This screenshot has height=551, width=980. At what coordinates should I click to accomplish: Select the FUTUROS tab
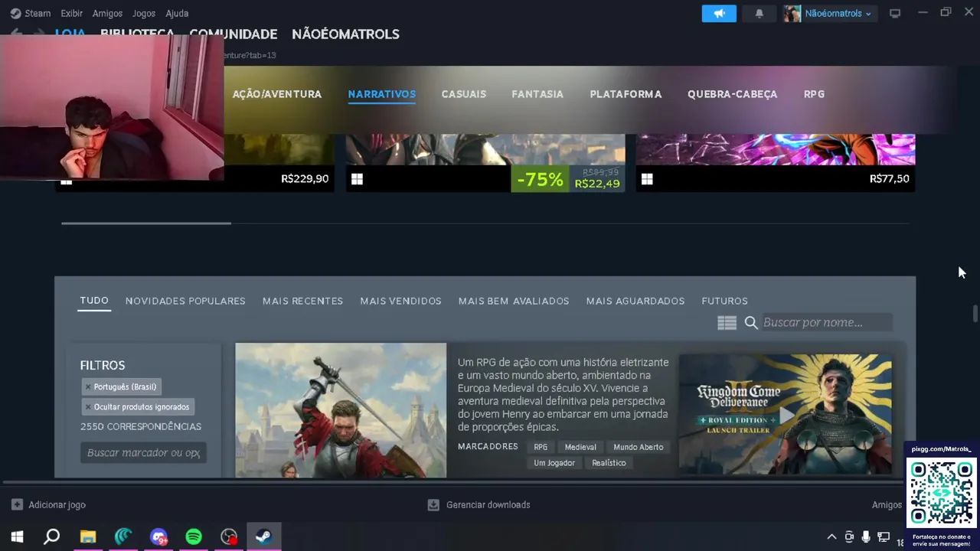click(x=724, y=301)
